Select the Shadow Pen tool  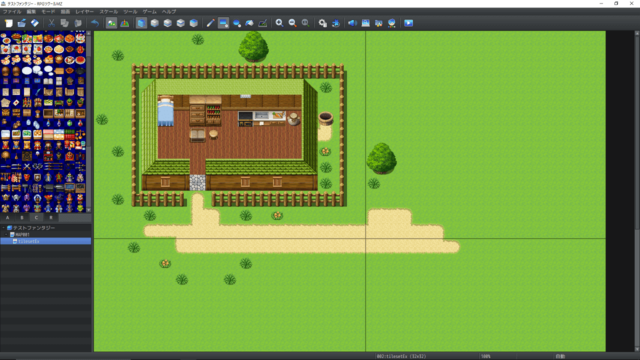(263, 23)
